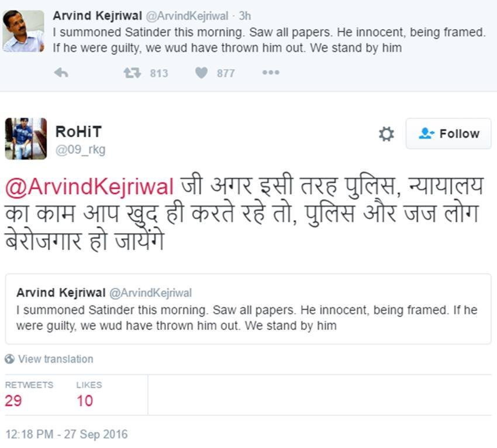
Task: Like Arvind Kejriwal's tweet
Action: (x=202, y=72)
